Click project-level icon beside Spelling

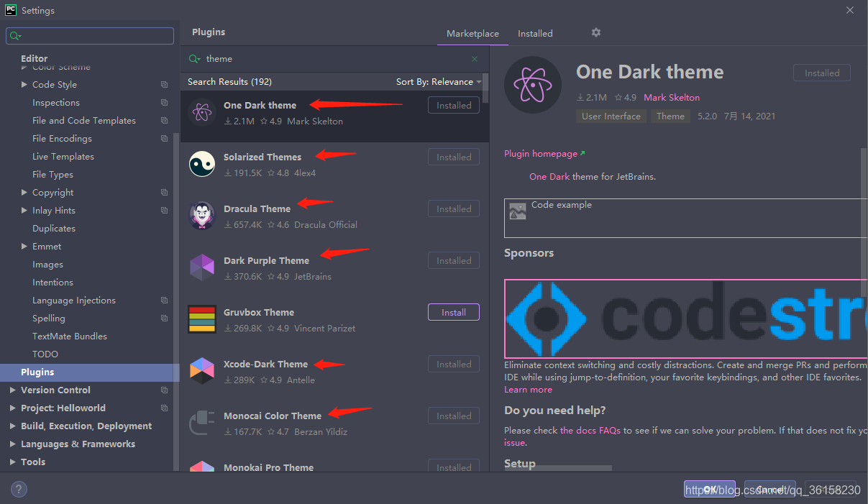[x=164, y=319]
